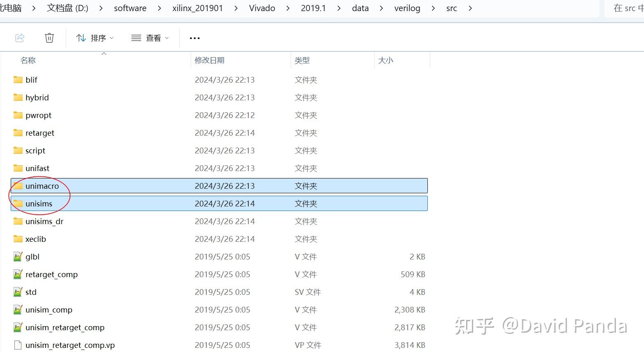Click the V file icon of glbl

[17, 256]
